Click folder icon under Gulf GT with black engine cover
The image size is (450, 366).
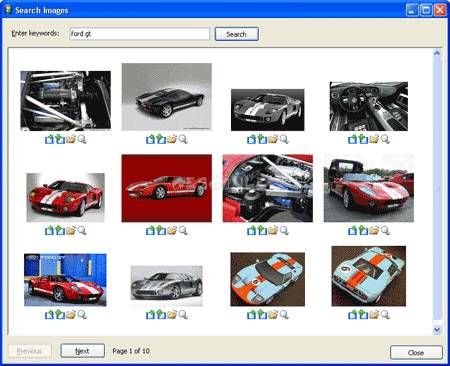click(273, 315)
